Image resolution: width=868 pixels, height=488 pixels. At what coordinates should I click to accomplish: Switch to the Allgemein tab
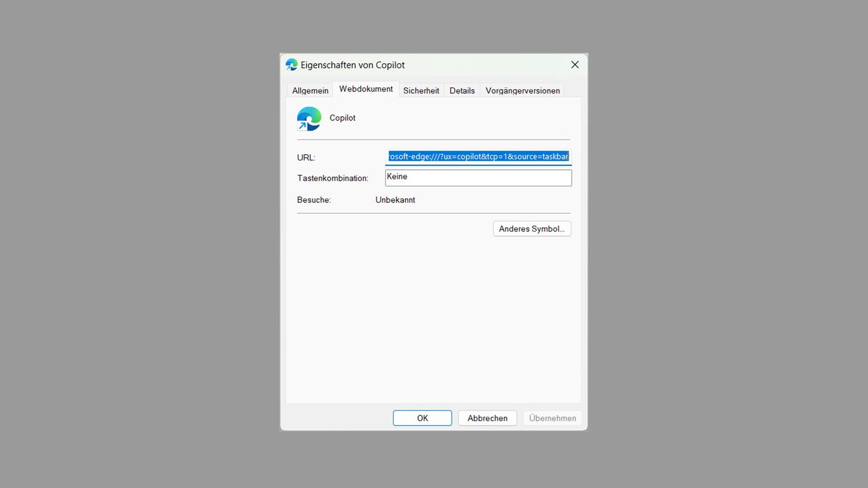(310, 90)
